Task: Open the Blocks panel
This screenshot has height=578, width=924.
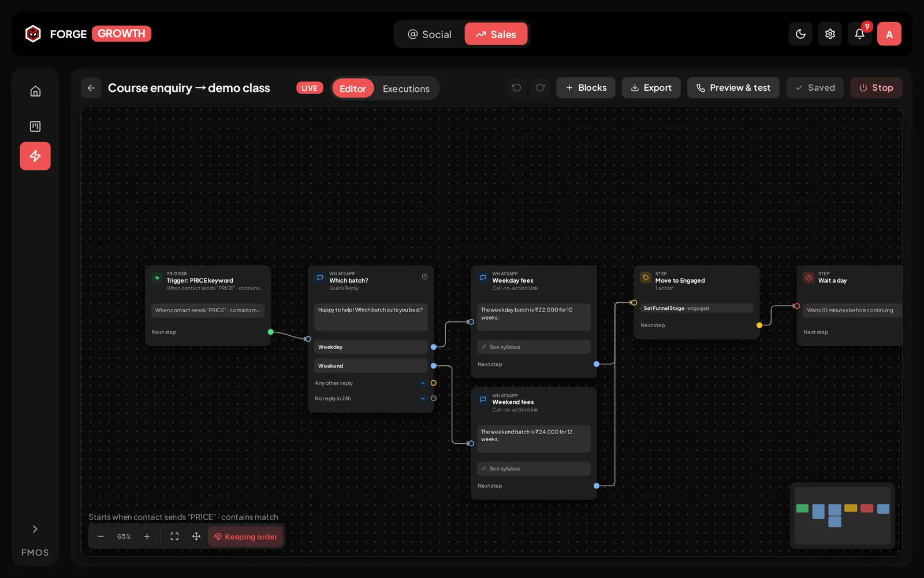Action: tap(586, 88)
